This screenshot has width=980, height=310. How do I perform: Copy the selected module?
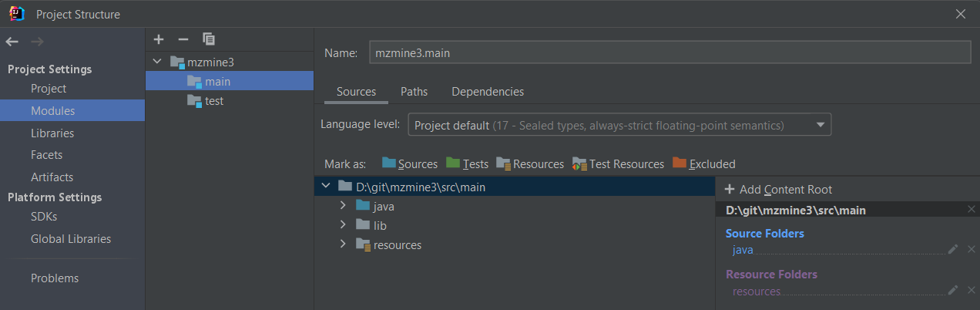pyautogui.click(x=209, y=39)
